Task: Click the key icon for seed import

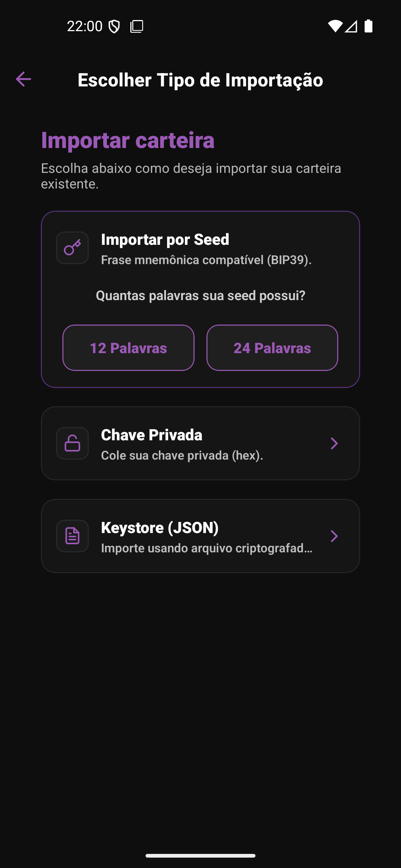Action: [72, 248]
